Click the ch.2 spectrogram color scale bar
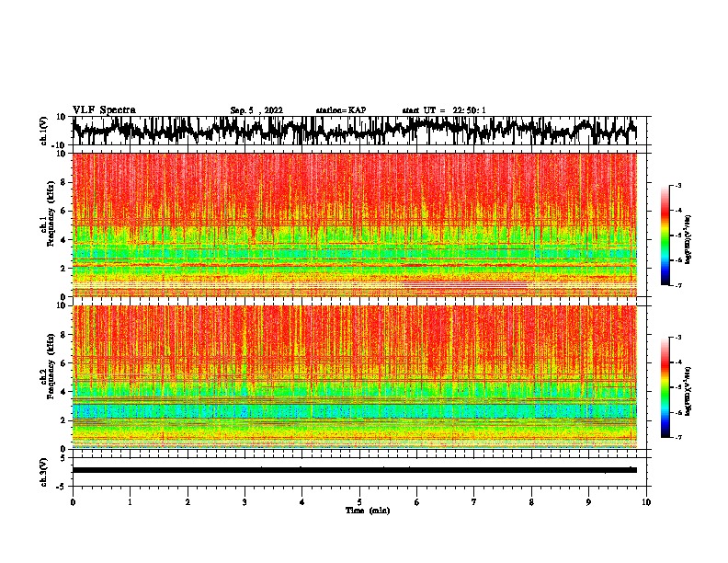 pos(665,387)
